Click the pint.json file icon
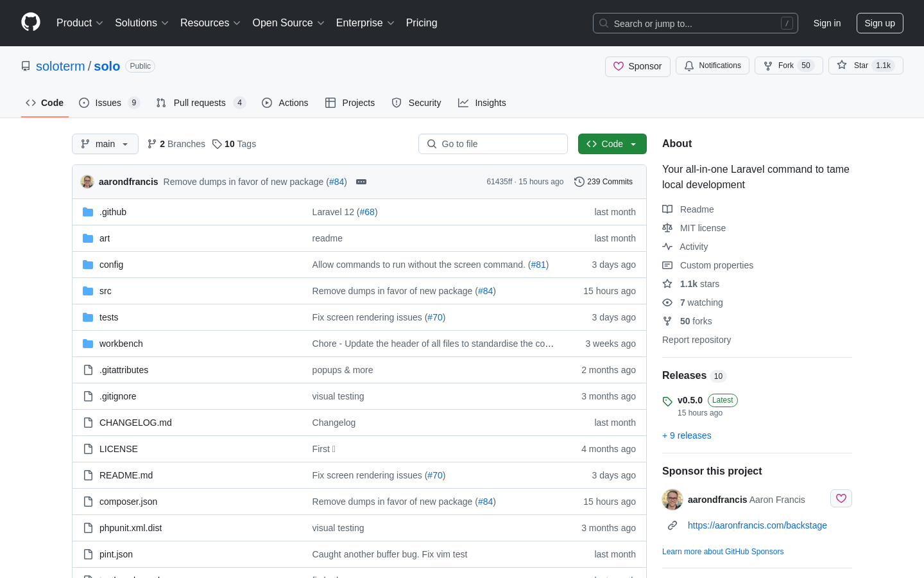Image resolution: width=924 pixels, height=578 pixels. 88,554
